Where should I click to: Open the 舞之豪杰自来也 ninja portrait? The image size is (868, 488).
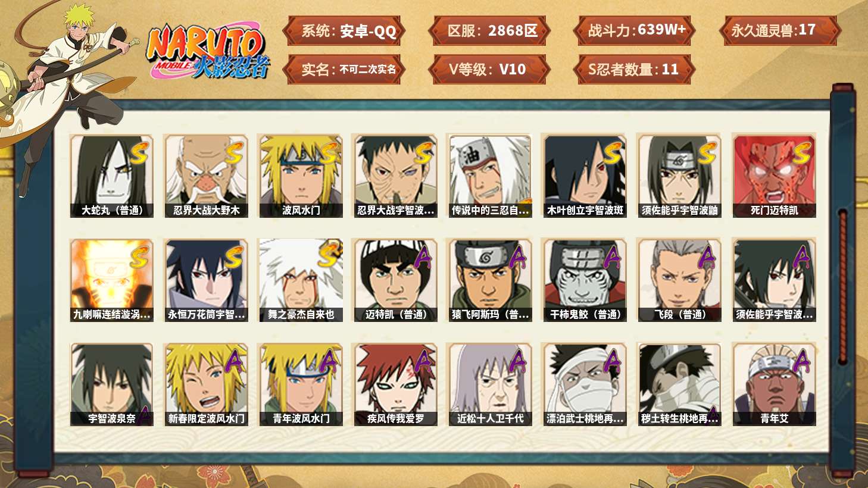pyautogui.click(x=301, y=280)
